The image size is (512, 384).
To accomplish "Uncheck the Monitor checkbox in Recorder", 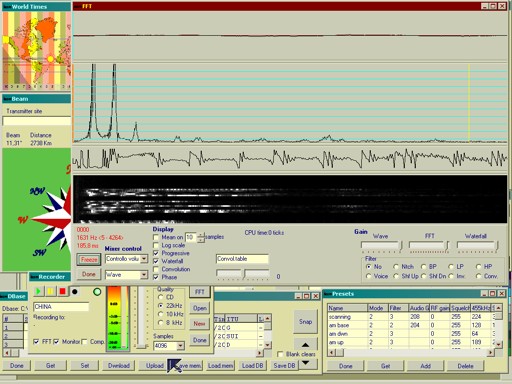I will pos(56,342).
